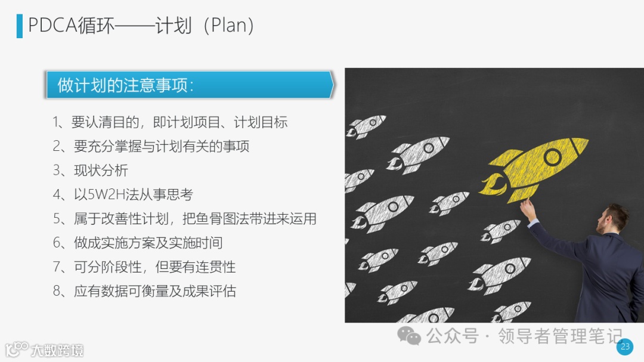This screenshot has width=644, height=362.
Task: Click the blackboard rocket photo
Action: tap(494, 195)
